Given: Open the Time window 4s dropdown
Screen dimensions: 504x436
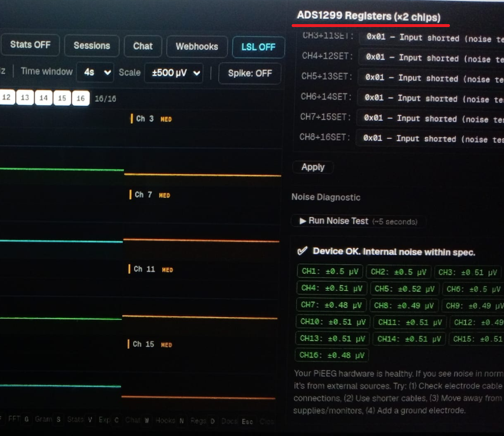Looking at the screenshot, I should click(x=96, y=73).
